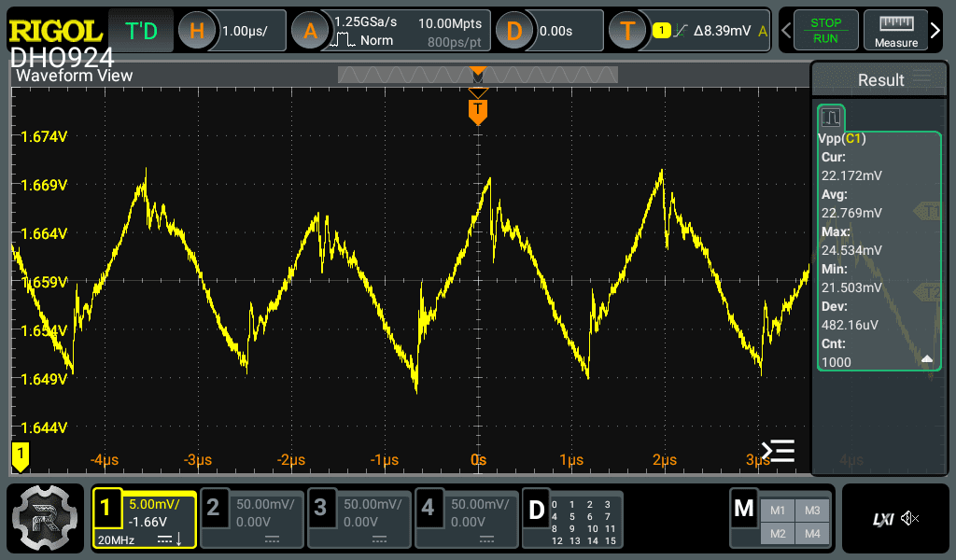The width and height of the screenshot is (956, 560).
Task: Open the large M math menu
Action: [x=744, y=509]
